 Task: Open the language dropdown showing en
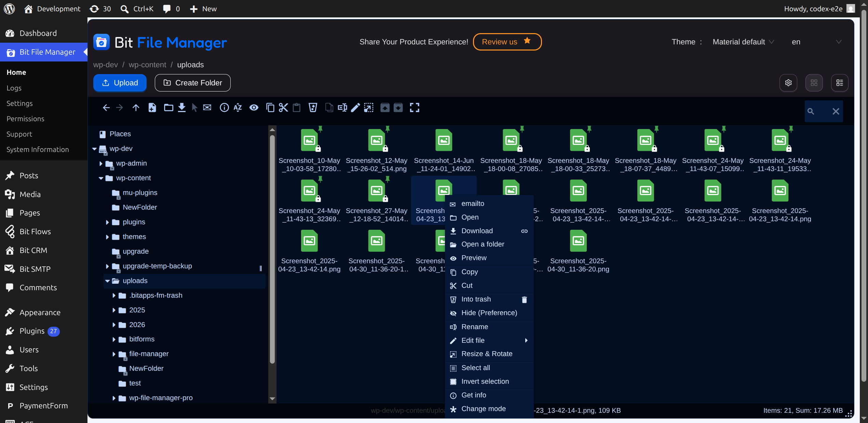[x=817, y=42]
